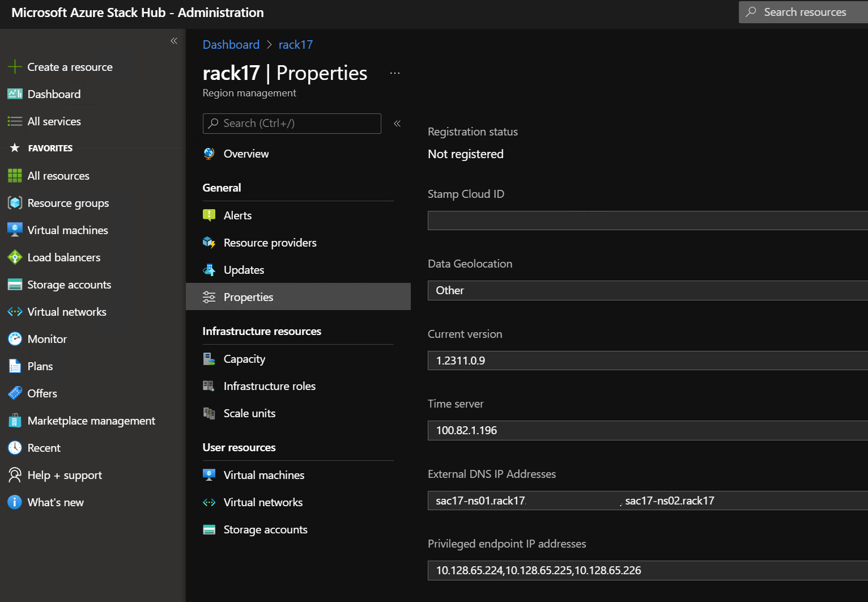Open the Help + support icon

15,475
